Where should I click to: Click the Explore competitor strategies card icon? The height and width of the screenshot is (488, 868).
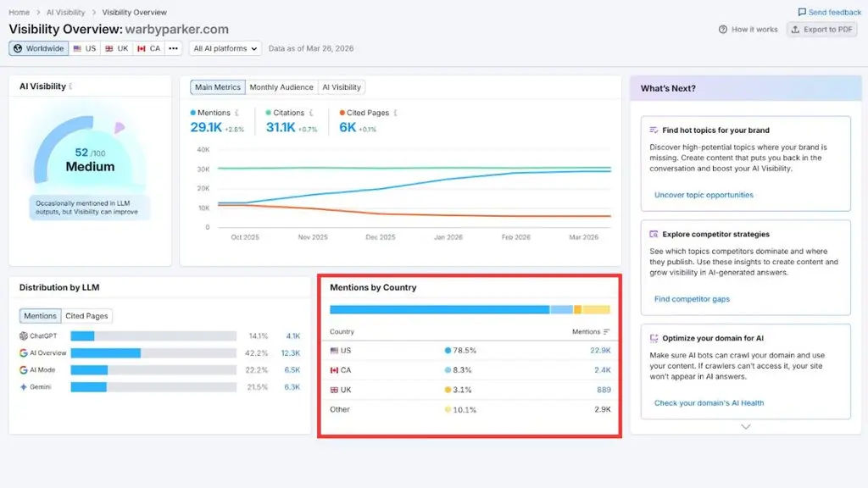(654, 234)
